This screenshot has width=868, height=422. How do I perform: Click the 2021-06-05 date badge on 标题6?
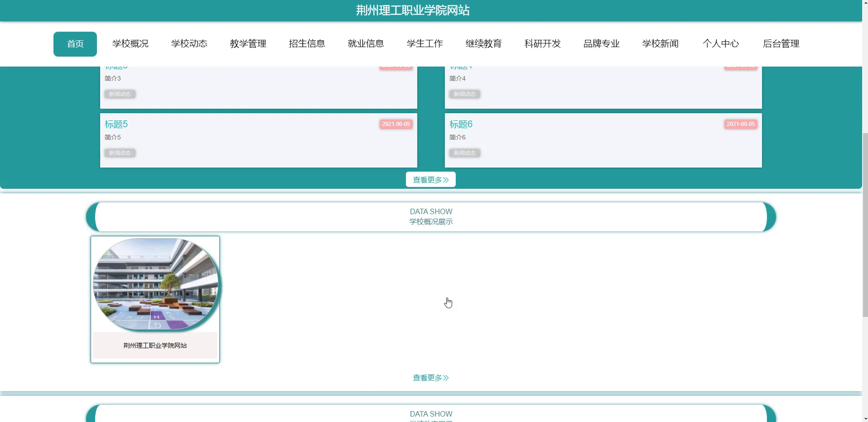(x=741, y=124)
